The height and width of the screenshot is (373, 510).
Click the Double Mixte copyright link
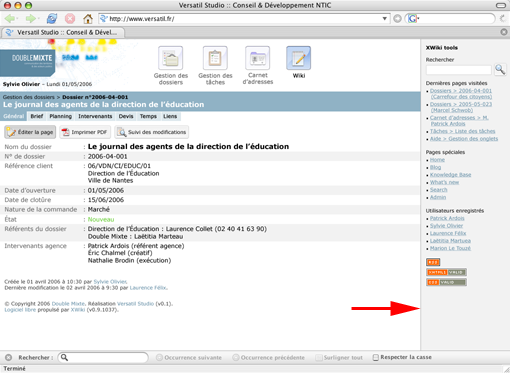tap(68, 304)
